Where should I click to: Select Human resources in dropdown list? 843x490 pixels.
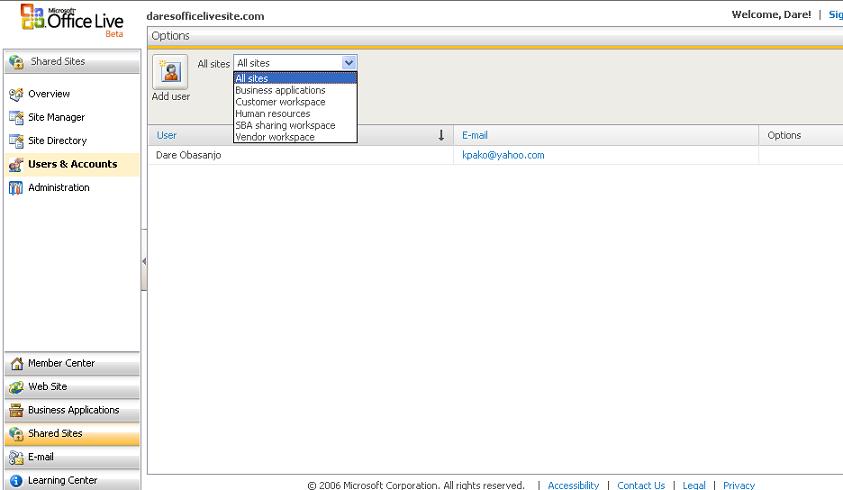pos(272,114)
